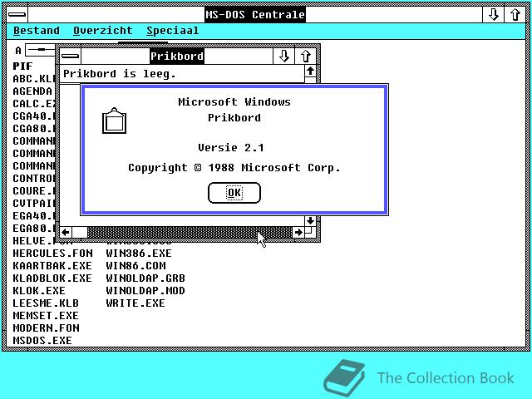
Task: Maximize the Prikbord window with the up arrow
Action: [x=305, y=56]
